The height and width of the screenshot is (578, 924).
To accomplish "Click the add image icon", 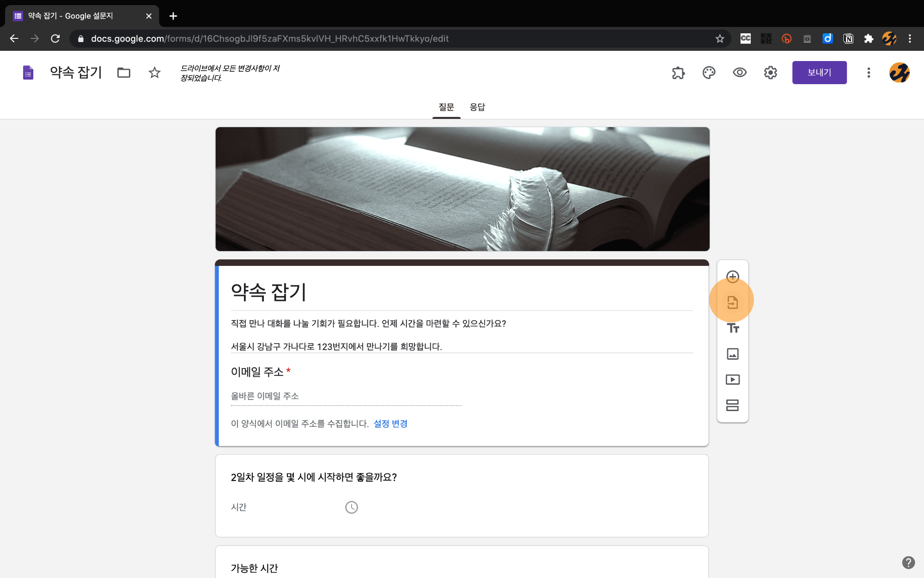I will click(732, 354).
